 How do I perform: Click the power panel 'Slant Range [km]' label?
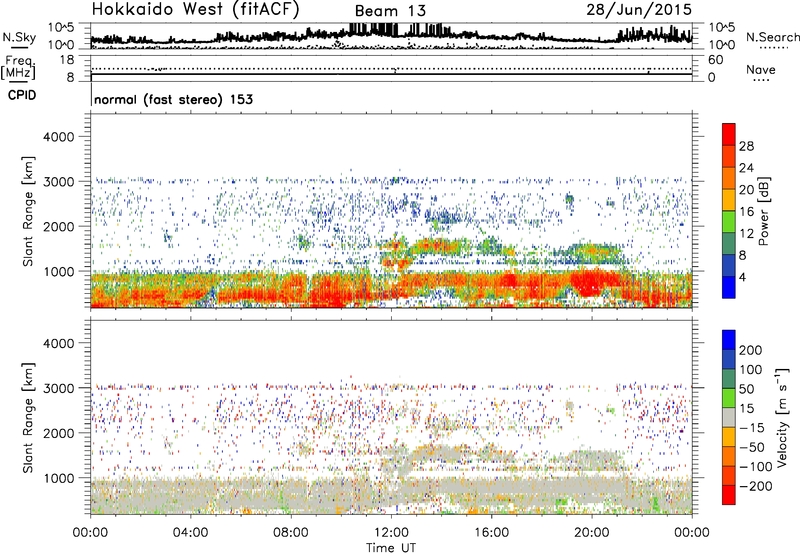(x=28, y=211)
